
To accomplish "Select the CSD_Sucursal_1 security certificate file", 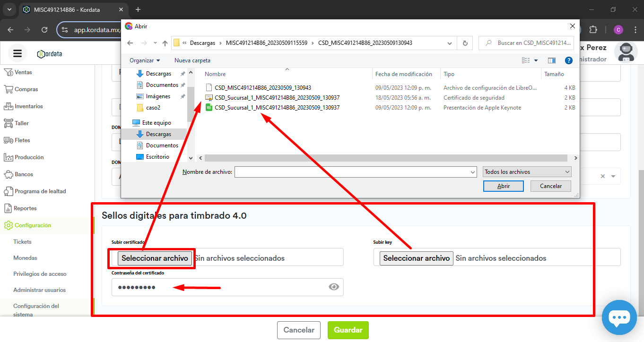I will (277, 98).
